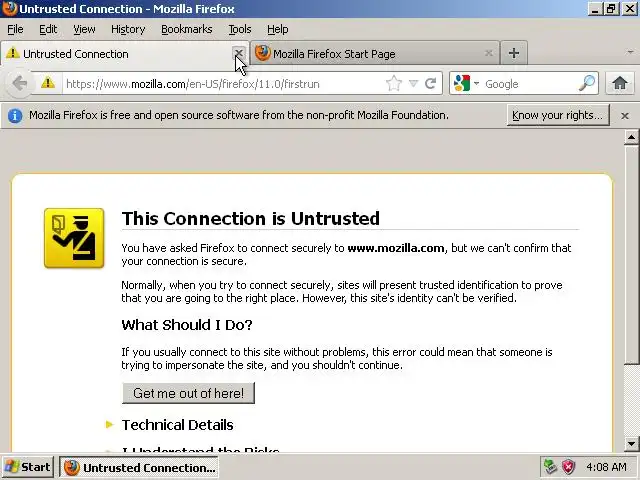Click the red security shield tray icon
Screen dimensions: 640x480
tap(568, 467)
